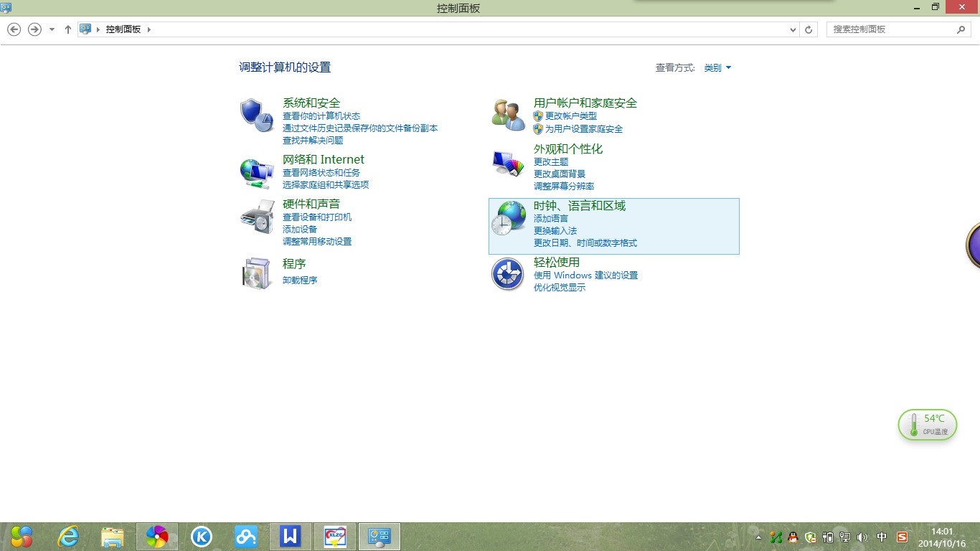The height and width of the screenshot is (551, 980).
Task: Open the 系统和安全 shield icon
Action: coord(257,115)
